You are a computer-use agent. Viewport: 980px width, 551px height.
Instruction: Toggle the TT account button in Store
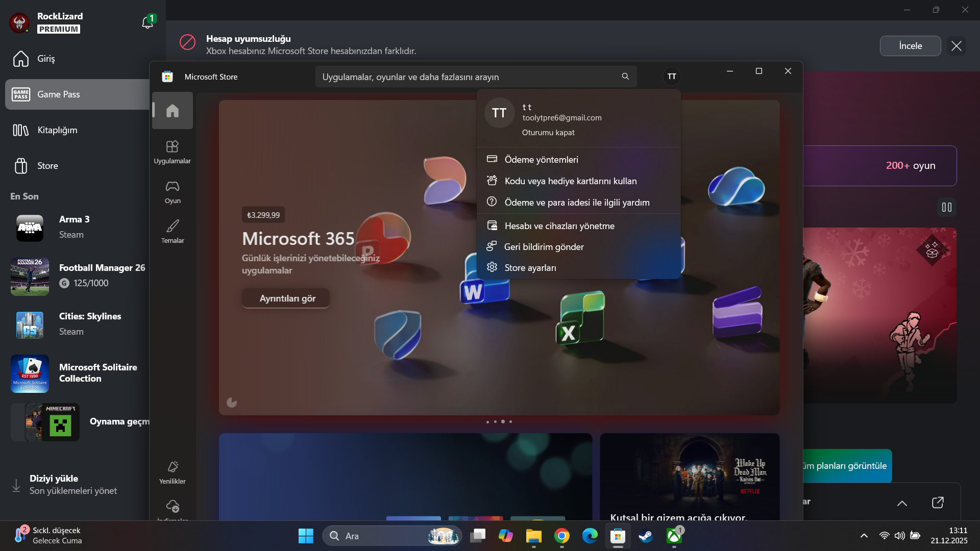coord(672,77)
